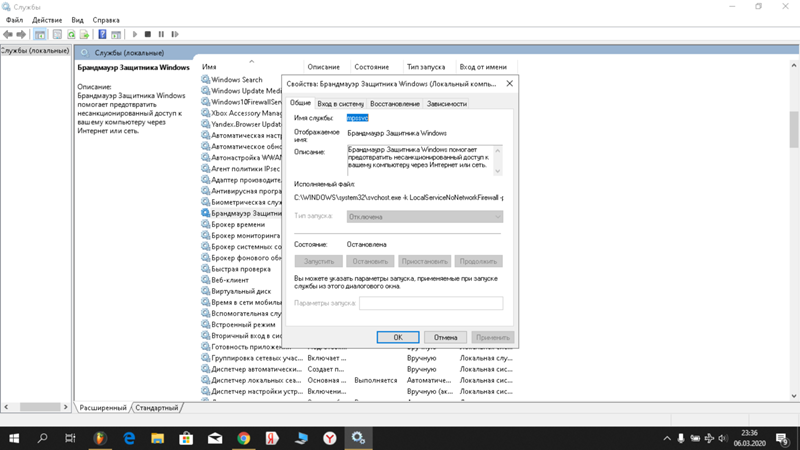Select the Виртуальный диск service row
Image resolution: width=800 pixels, height=450 pixels.
[x=241, y=291]
